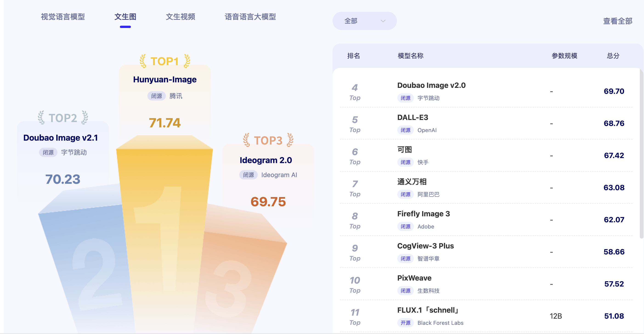
Task: Click the score 57.52
Action: (614, 284)
